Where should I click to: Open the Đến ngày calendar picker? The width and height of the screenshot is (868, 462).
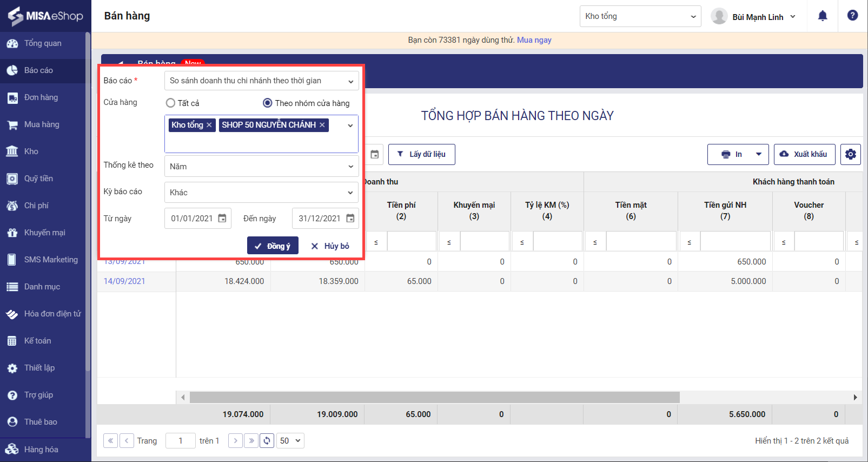(350, 219)
